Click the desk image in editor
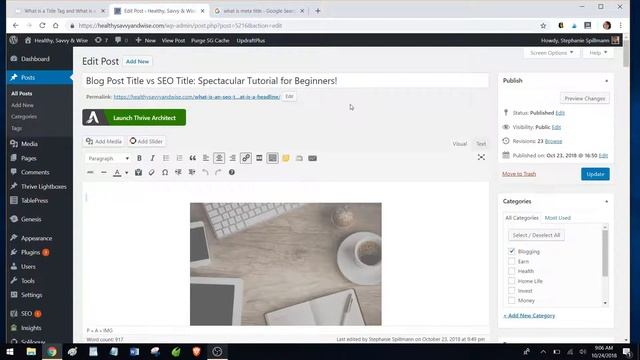 (x=286, y=264)
